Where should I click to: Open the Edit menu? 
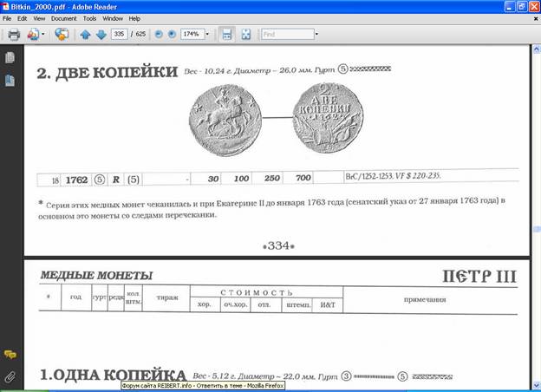click(22, 18)
